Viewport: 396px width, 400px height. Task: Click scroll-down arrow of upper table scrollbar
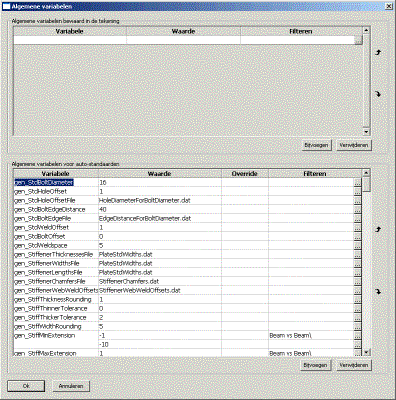pyautogui.click(x=366, y=131)
